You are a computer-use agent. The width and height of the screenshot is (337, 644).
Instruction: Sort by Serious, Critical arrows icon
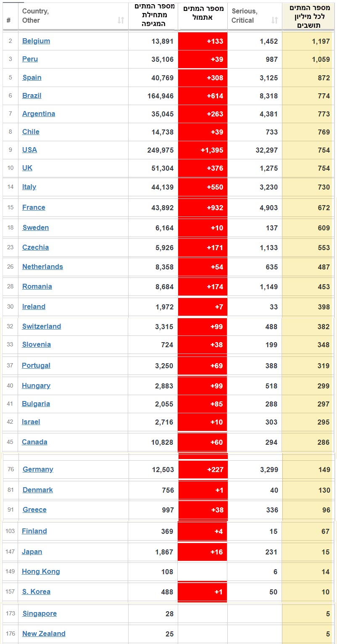pos(274,20)
